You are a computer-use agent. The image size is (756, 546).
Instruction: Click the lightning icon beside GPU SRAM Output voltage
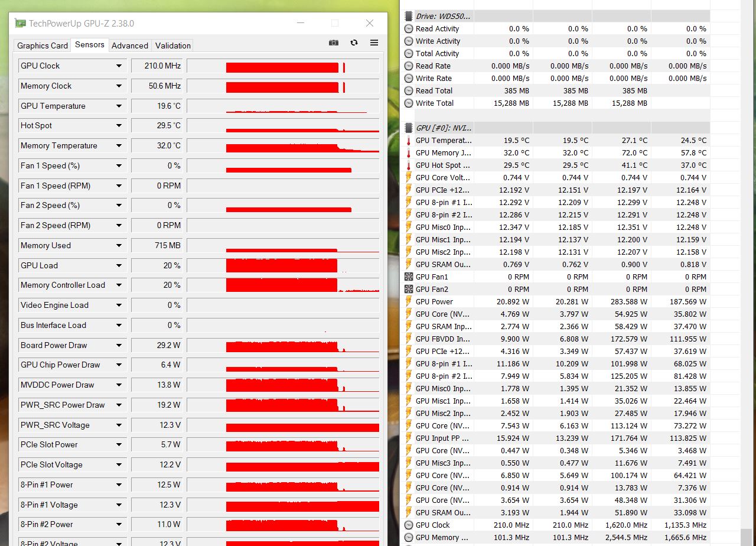pos(409,264)
